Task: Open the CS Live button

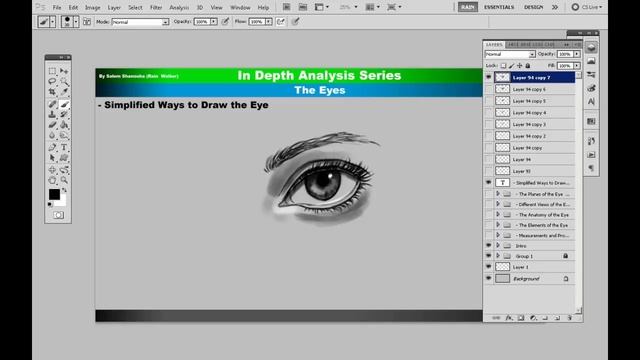Action: click(x=587, y=7)
